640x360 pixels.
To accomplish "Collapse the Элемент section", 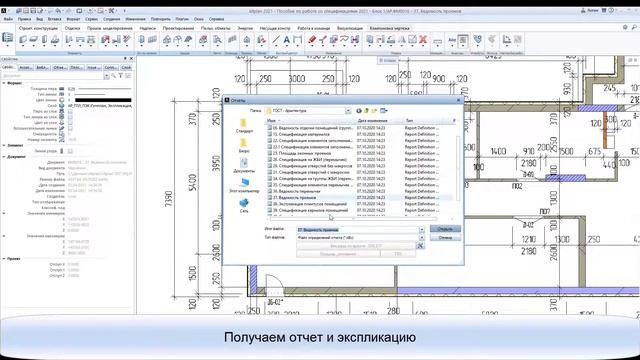I will (4, 145).
